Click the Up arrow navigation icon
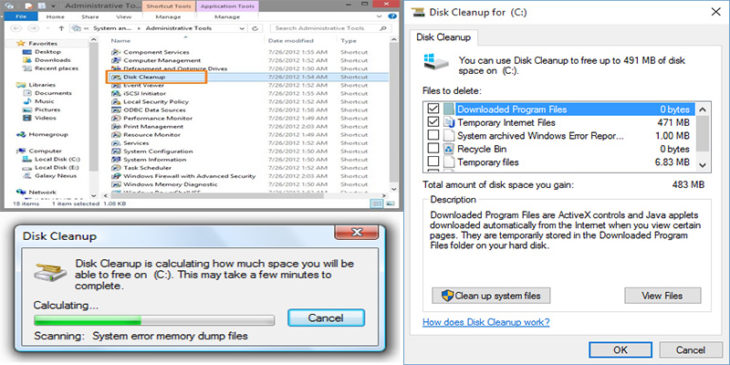The width and height of the screenshot is (730, 365). point(61,28)
